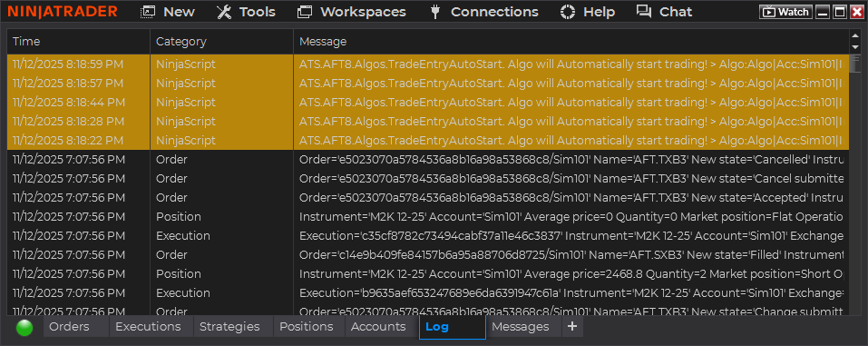Screen dimensions: 868x346
Task: Click the scrollbar up arrow
Action: click(x=854, y=36)
